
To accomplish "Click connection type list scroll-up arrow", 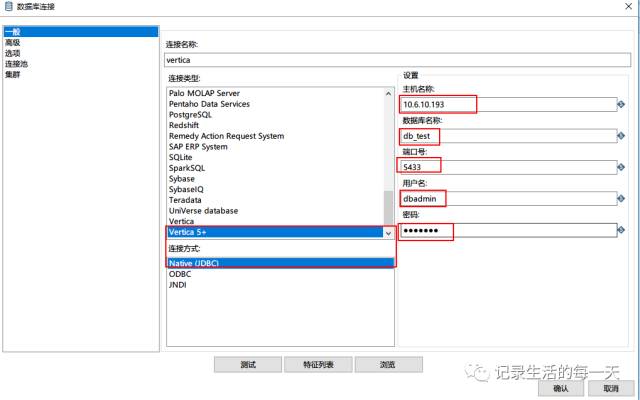I will coord(389,93).
